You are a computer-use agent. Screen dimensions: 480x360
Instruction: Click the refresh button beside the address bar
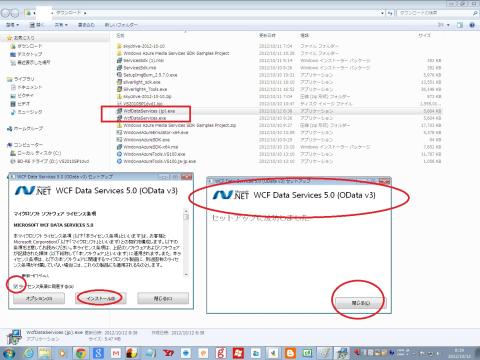pos(390,13)
